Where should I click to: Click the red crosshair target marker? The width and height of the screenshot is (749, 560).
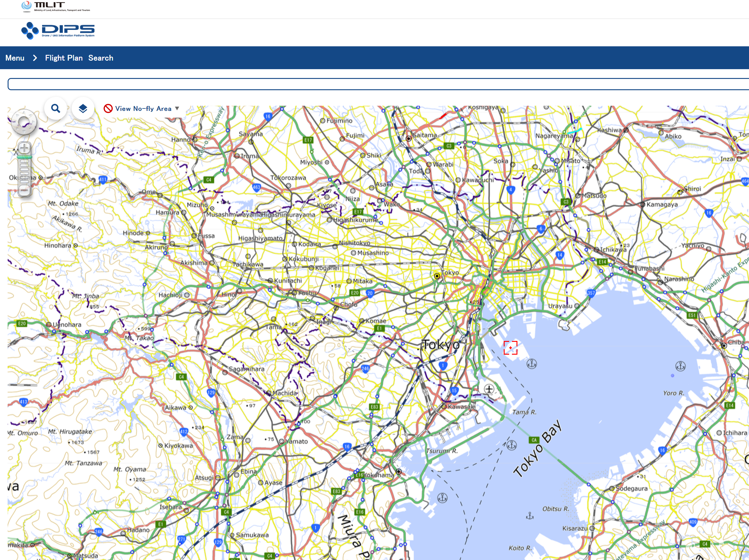[x=510, y=348]
